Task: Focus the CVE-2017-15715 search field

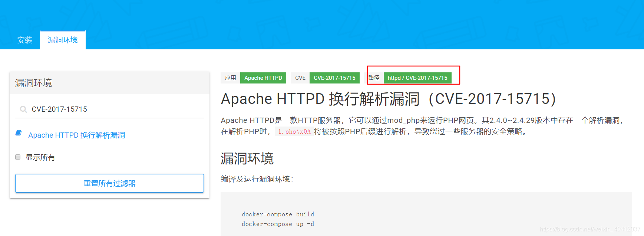Action: point(109,109)
